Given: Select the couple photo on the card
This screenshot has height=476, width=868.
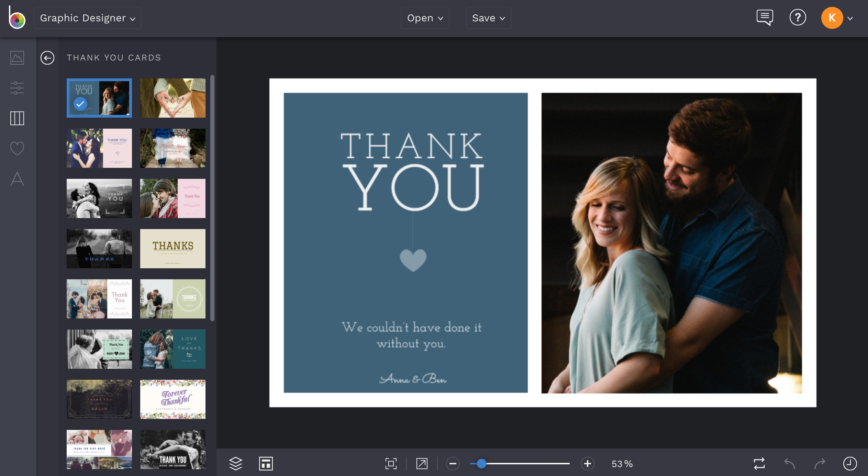Looking at the screenshot, I should 672,243.
